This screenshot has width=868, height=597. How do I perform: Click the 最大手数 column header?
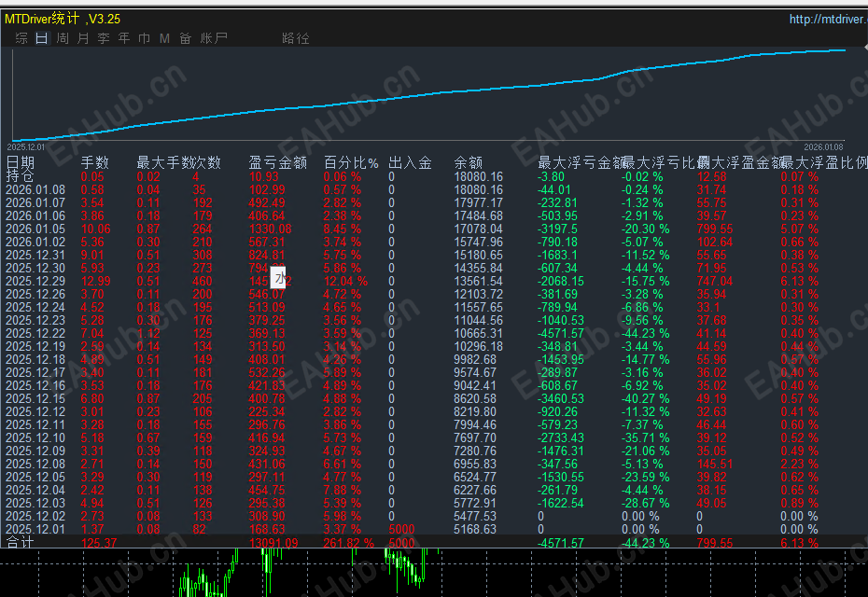(164, 162)
